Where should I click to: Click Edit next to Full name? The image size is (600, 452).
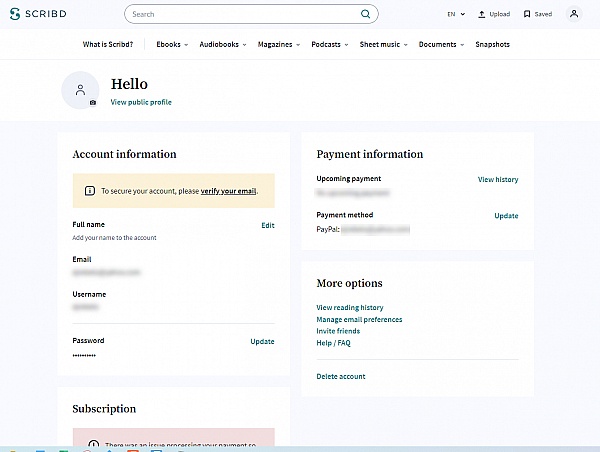coord(267,225)
